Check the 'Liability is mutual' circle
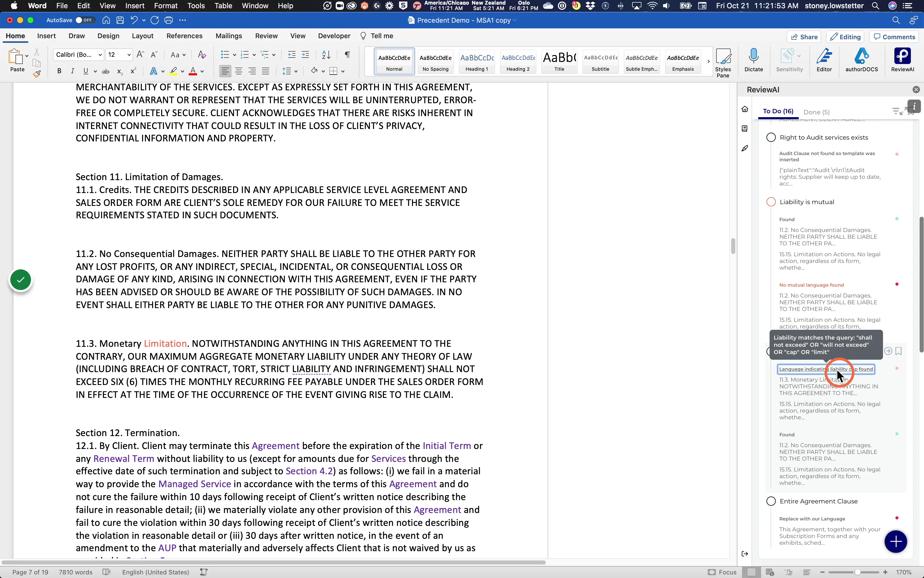The height and width of the screenshot is (578, 924). 771,202
